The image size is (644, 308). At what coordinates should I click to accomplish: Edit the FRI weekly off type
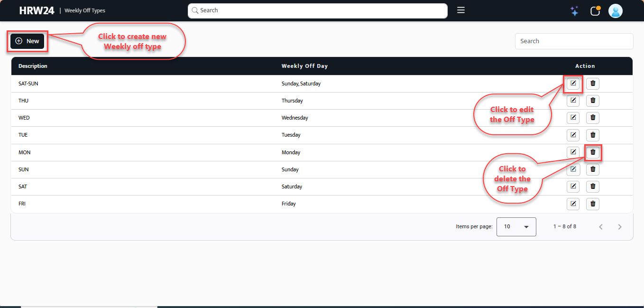pyautogui.click(x=573, y=204)
